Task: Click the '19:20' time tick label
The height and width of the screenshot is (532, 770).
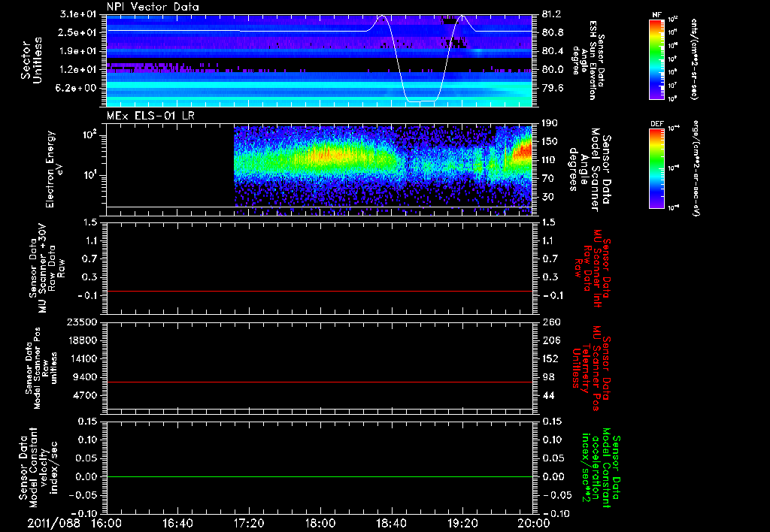Action: click(x=462, y=523)
